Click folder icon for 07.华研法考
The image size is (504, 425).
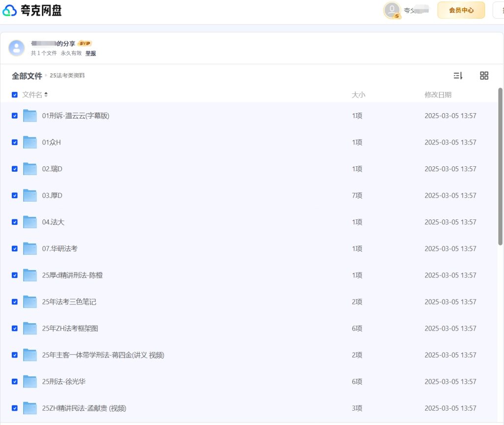[x=30, y=248]
